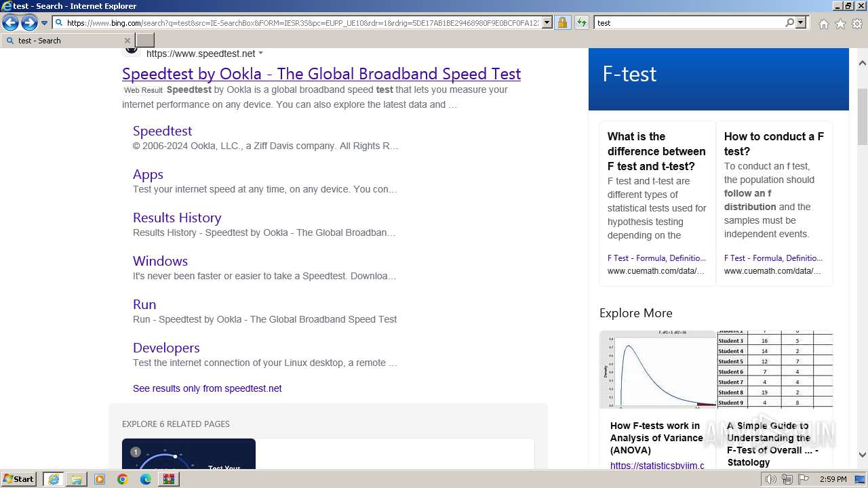Run search with the magnifier icon
This screenshot has width=868, height=488.
(789, 23)
